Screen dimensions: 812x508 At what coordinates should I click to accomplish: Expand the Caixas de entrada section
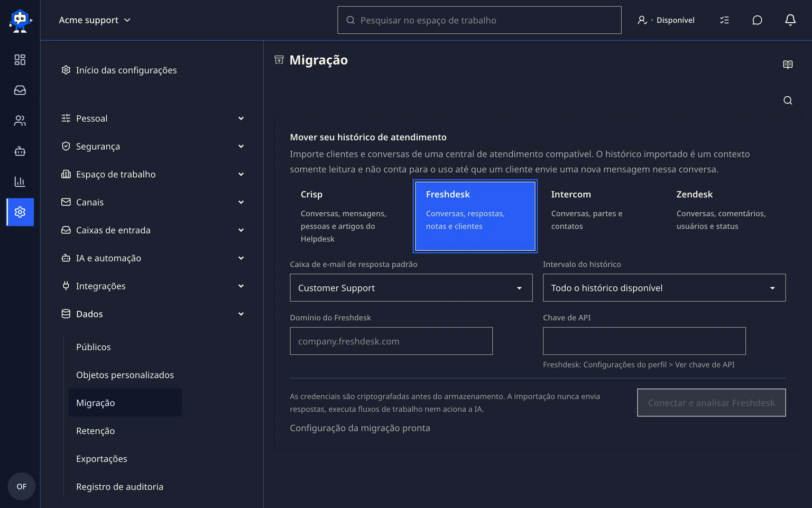pyautogui.click(x=153, y=230)
